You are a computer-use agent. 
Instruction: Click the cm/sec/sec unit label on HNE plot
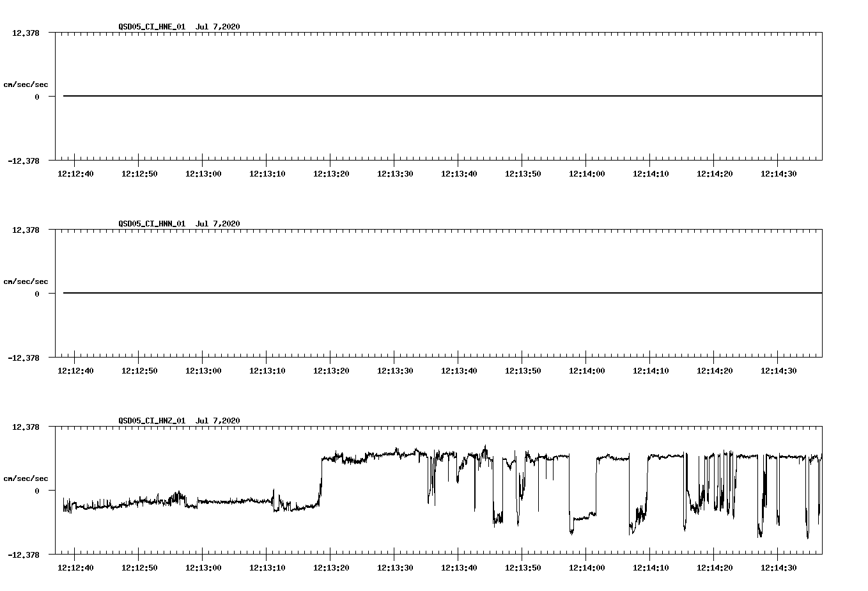(26, 84)
